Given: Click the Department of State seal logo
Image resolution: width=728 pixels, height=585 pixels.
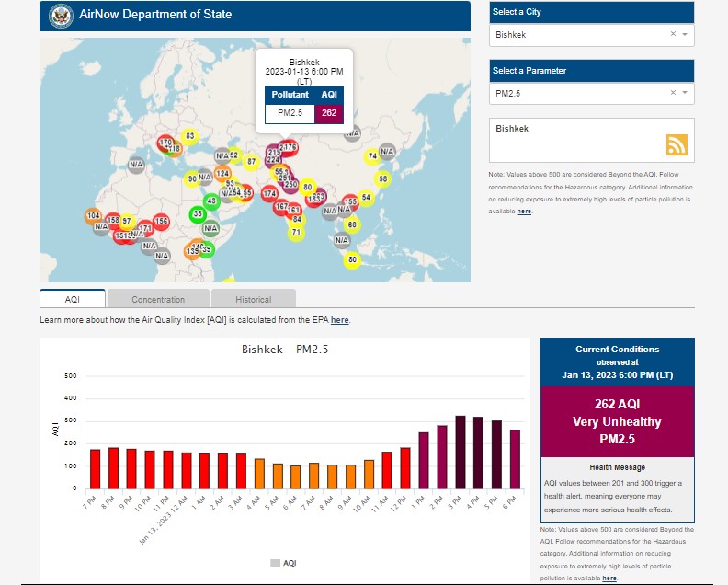Looking at the screenshot, I should coord(60,15).
